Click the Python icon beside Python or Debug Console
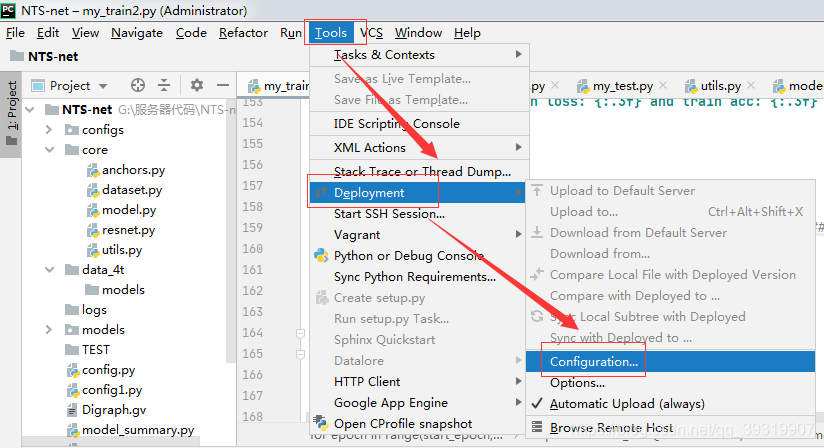The height and width of the screenshot is (448, 824). point(321,256)
